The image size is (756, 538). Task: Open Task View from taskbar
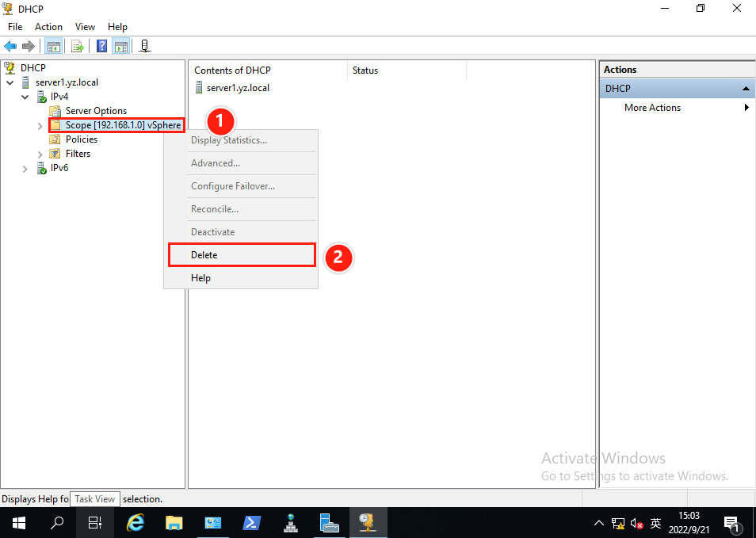click(x=95, y=523)
